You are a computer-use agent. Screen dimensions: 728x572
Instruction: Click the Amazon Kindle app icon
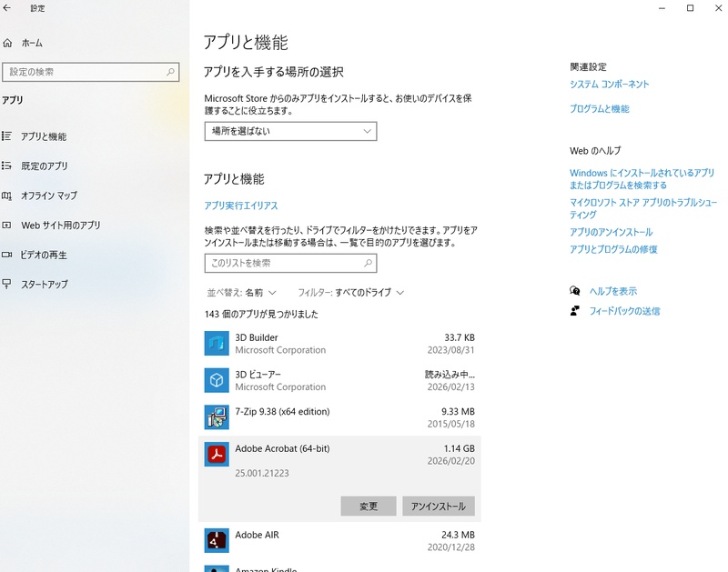click(x=216, y=570)
